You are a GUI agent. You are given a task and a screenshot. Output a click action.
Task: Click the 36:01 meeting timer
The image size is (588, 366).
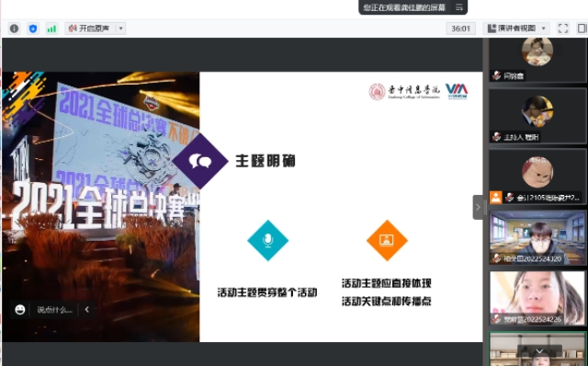pyautogui.click(x=461, y=29)
